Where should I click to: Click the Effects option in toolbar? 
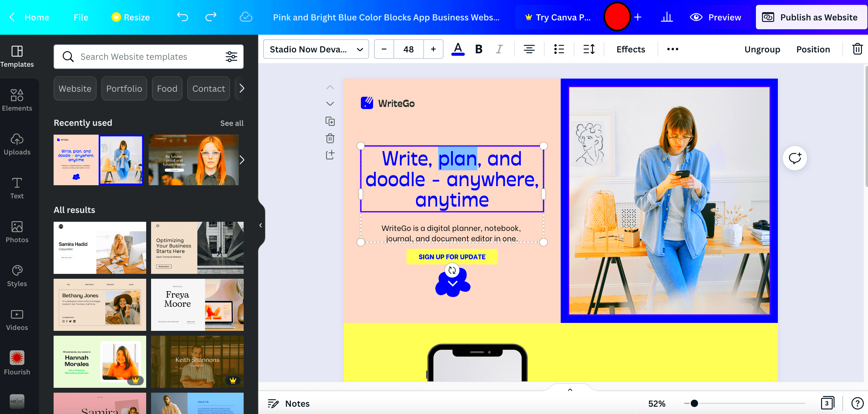point(630,49)
